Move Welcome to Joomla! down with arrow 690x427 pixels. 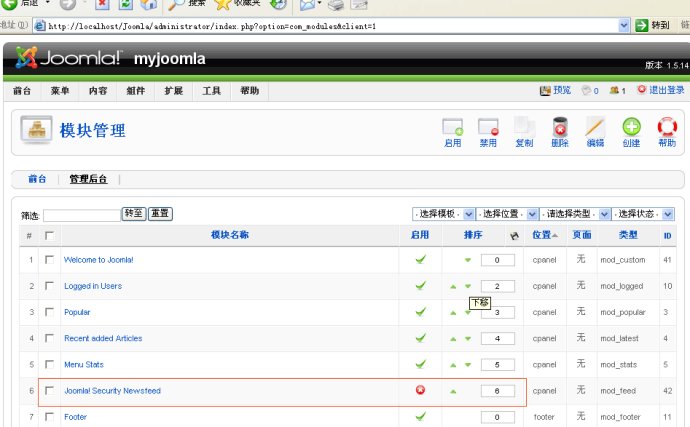(468, 260)
